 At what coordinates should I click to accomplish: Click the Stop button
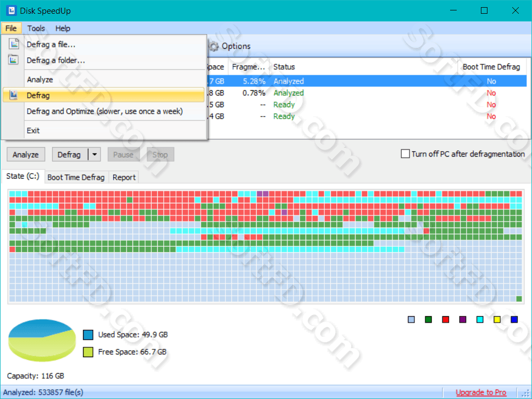[x=160, y=154]
